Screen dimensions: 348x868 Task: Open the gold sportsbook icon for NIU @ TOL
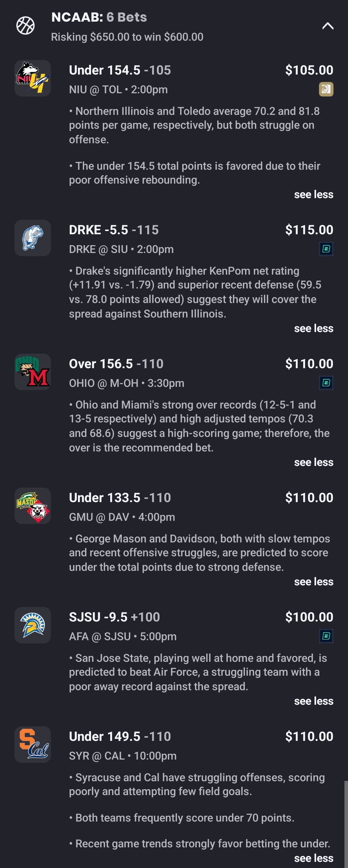[x=326, y=89]
